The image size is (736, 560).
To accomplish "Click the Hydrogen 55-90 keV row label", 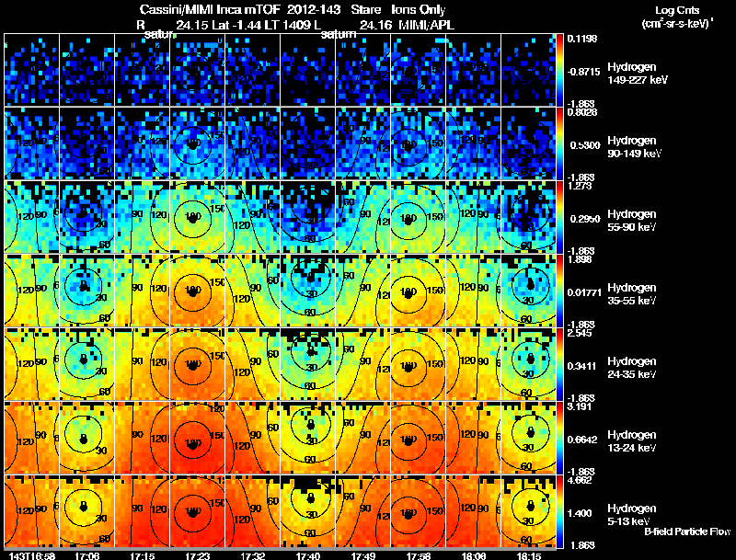I will 632,221.
